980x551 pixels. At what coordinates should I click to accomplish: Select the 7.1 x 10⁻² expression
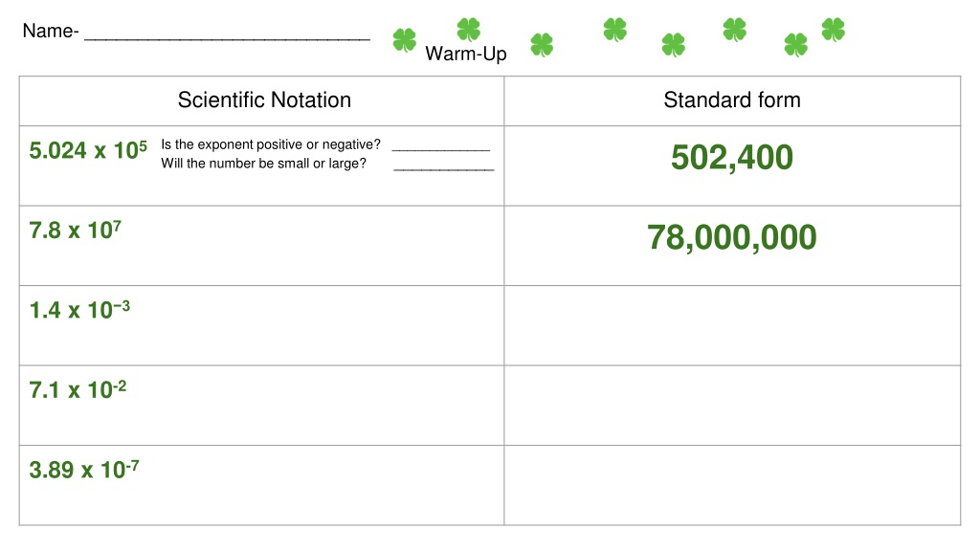[78, 390]
